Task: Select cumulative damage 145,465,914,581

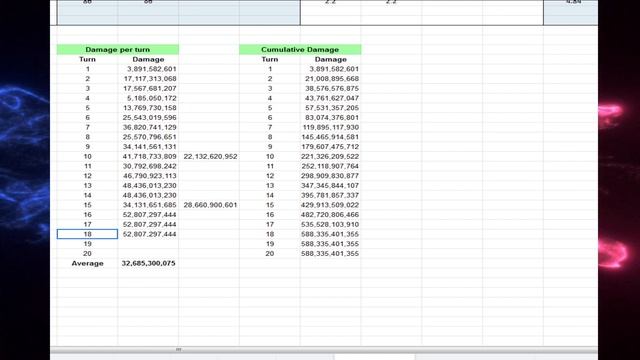Action: [331, 137]
